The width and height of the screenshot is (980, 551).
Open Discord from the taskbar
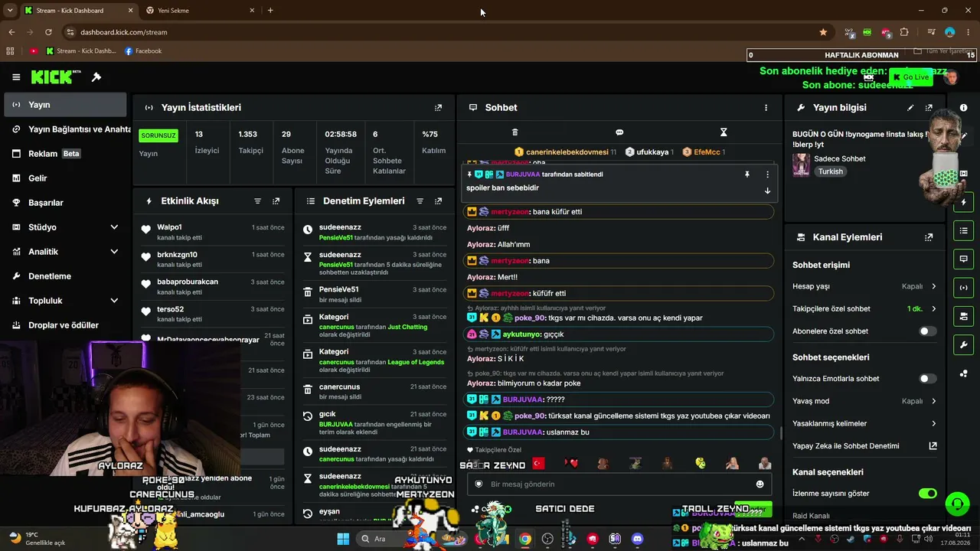(637, 539)
